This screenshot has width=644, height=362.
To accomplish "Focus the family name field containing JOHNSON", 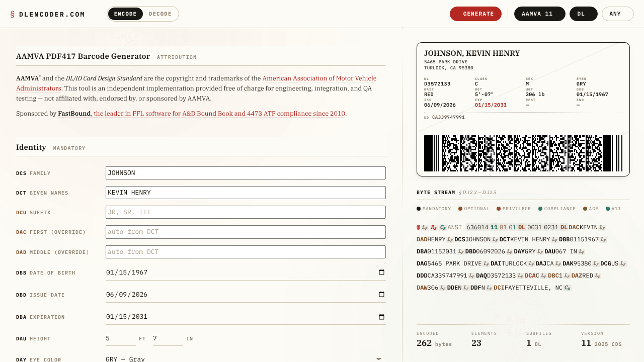I will 246,173.
